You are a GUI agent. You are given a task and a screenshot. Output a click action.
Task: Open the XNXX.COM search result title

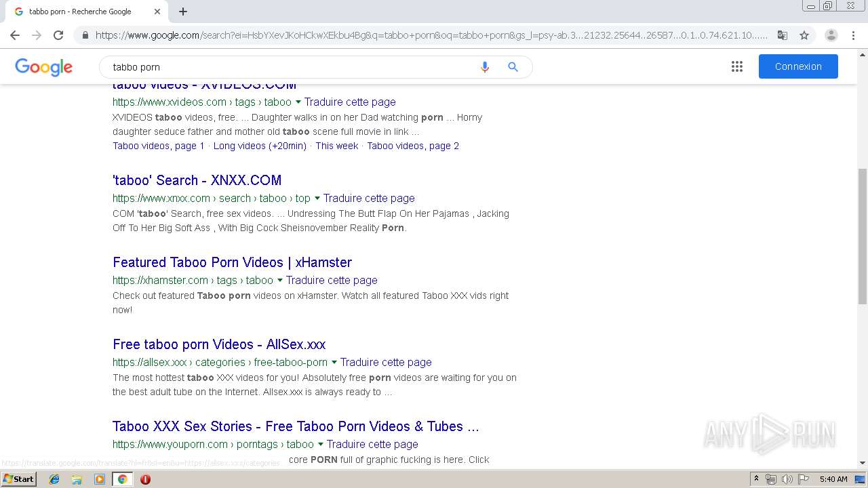[x=197, y=180]
